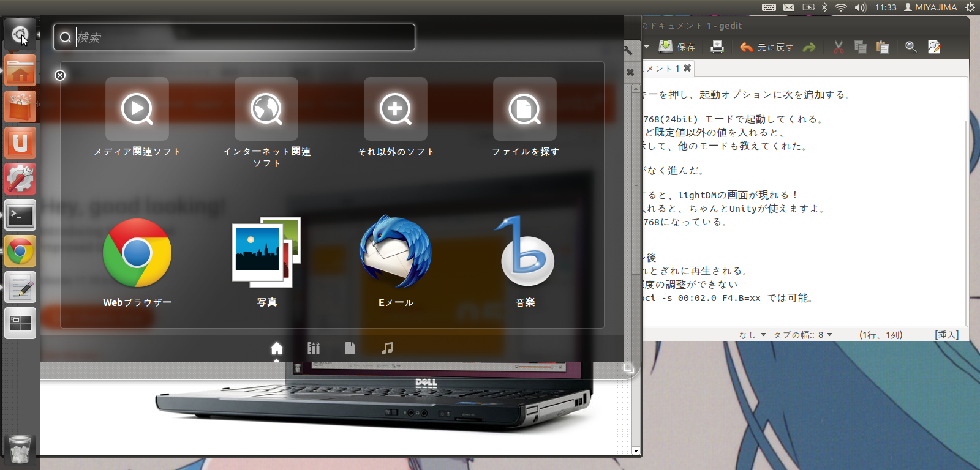Viewport: 980px width, 470px height.
Task: Close the Dash with the round X button
Action: click(60, 75)
